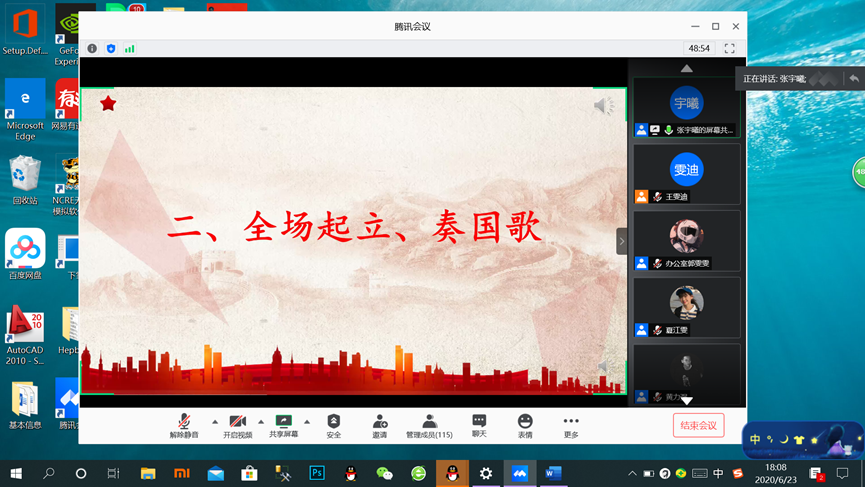Unmute microphone with 解除静音

point(184,426)
